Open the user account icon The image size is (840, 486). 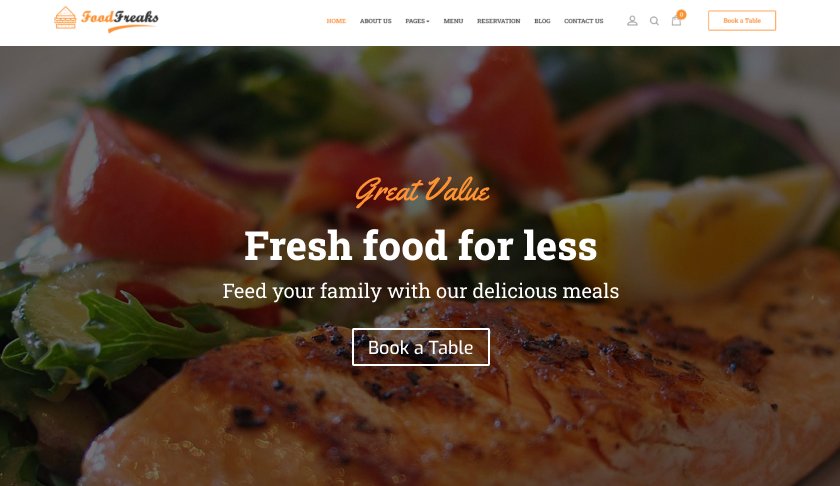click(x=632, y=21)
